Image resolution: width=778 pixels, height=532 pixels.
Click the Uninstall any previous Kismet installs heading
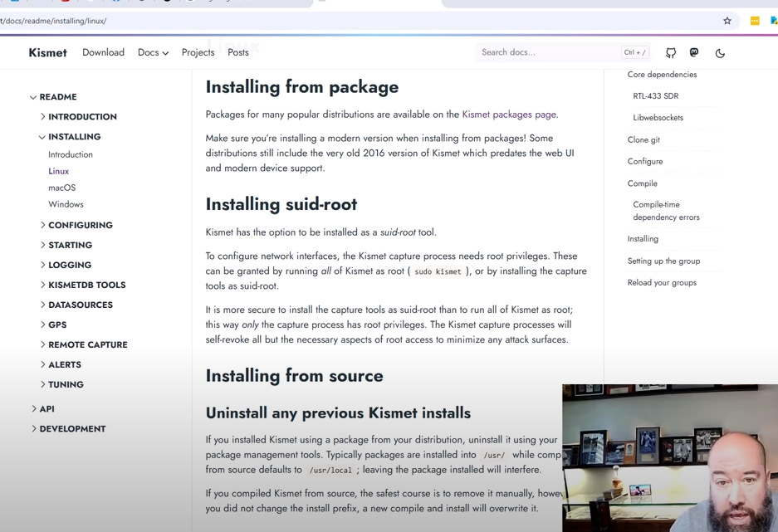[x=339, y=413]
